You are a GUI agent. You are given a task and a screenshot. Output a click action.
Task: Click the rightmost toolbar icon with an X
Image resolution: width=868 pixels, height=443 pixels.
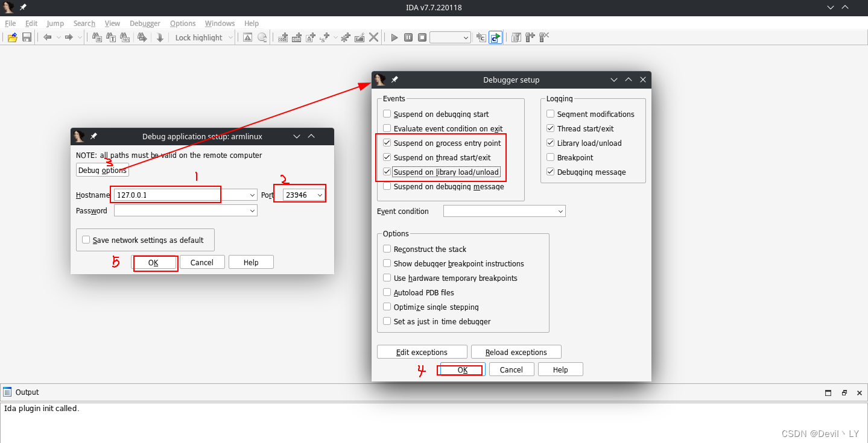pyautogui.click(x=544, y=37)
